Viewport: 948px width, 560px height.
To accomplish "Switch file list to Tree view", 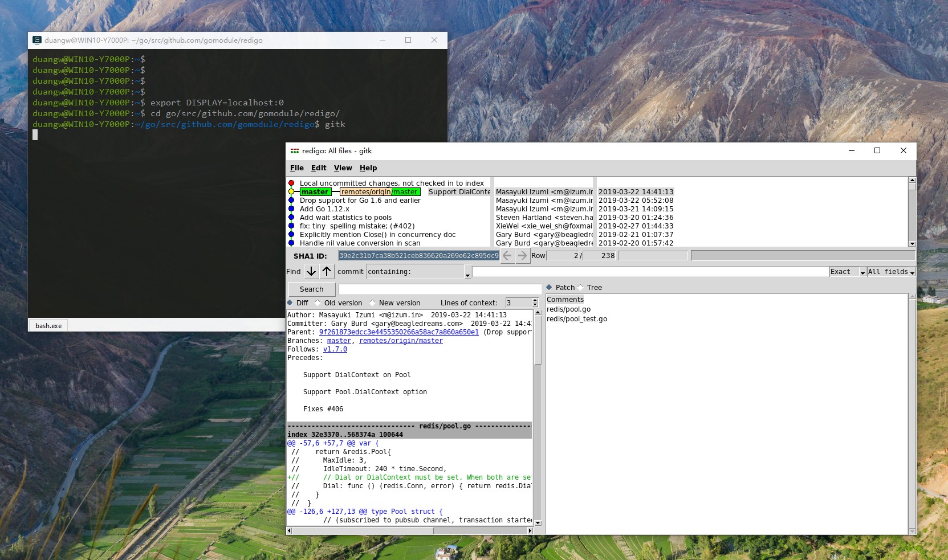I will coord(581,288).
